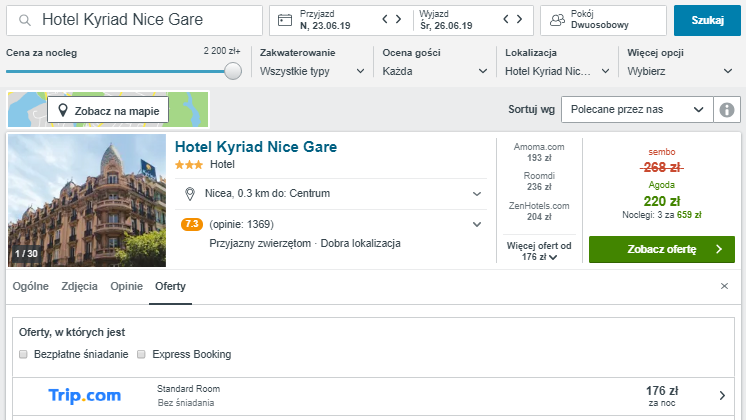This screenshot has height=420, width=746.
Task: Click the location marker icon
Action: [190, 194]
